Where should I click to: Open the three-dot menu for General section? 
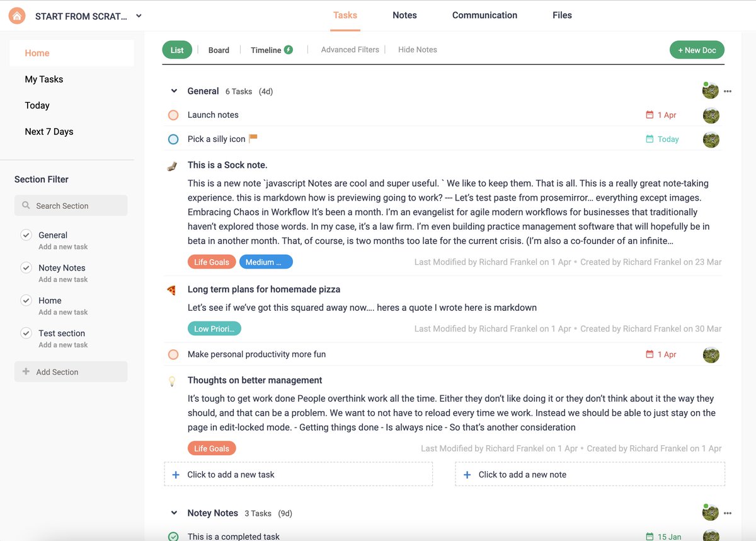pos(728,91)
